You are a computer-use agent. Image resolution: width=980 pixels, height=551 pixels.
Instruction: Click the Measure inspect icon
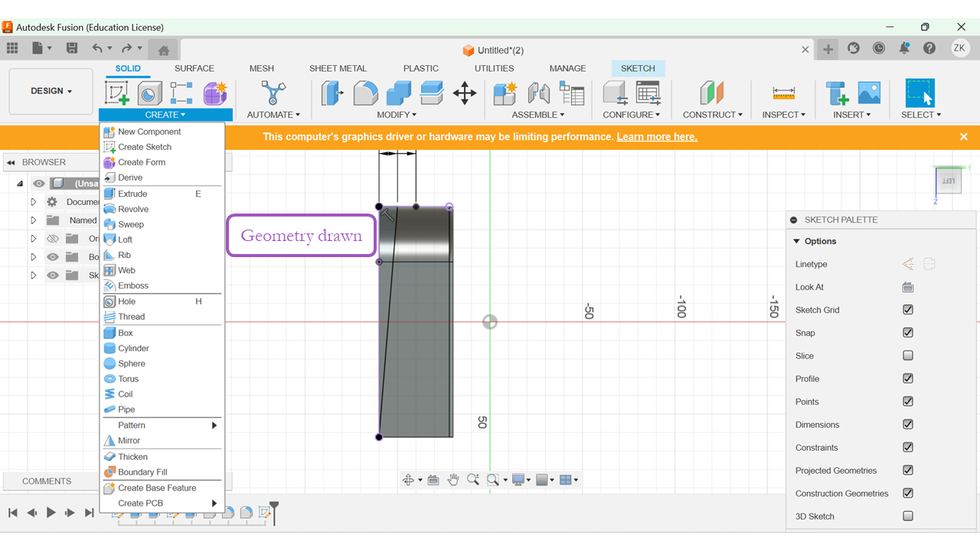pyautogui.click(x=783, y=93)
